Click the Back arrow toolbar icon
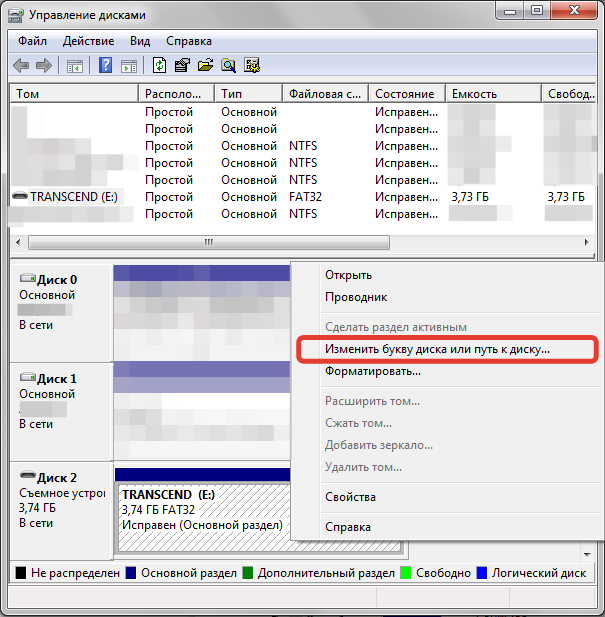 21,66
